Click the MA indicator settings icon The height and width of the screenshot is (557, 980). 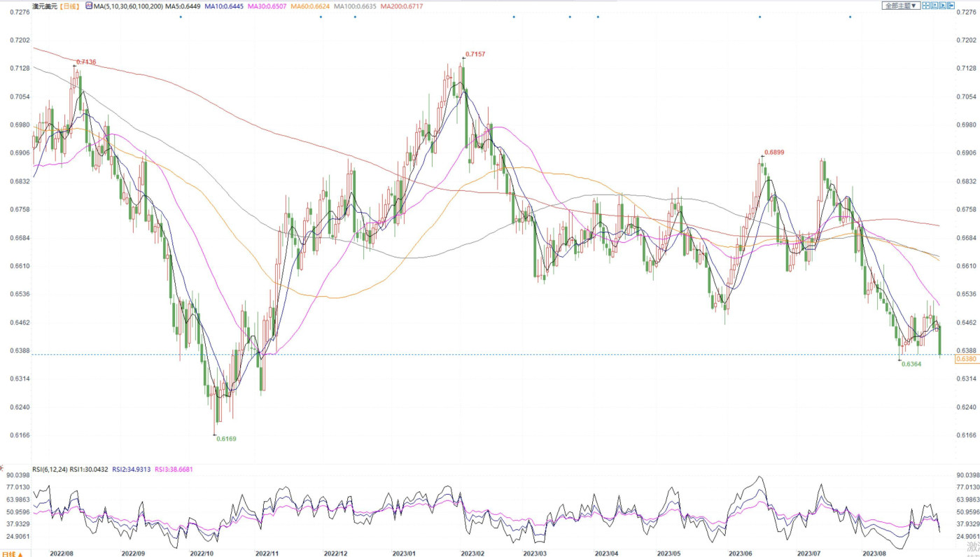coord(89,6)
